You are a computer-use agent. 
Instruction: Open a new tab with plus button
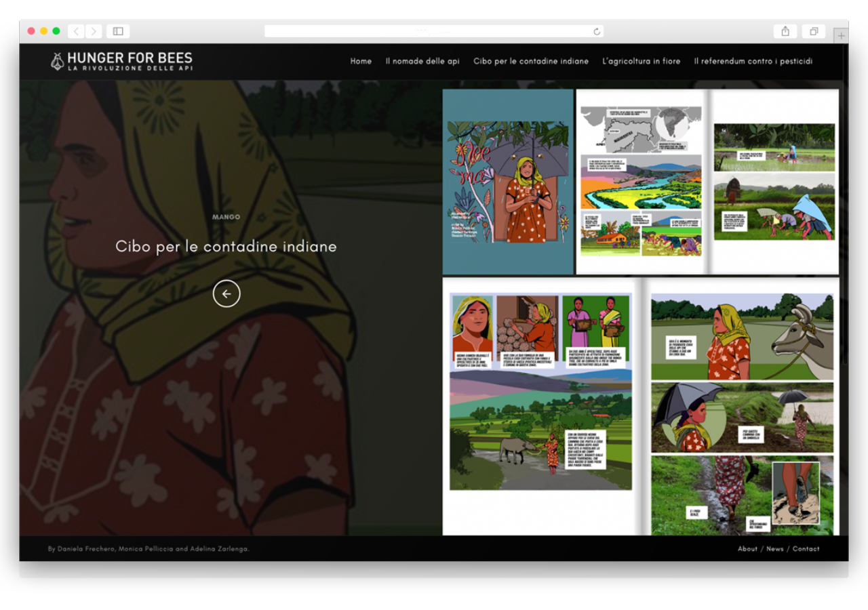tap(841, 36)
